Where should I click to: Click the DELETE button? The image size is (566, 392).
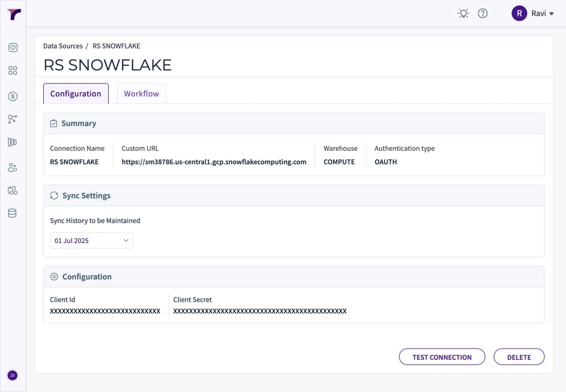click(519, 357)
